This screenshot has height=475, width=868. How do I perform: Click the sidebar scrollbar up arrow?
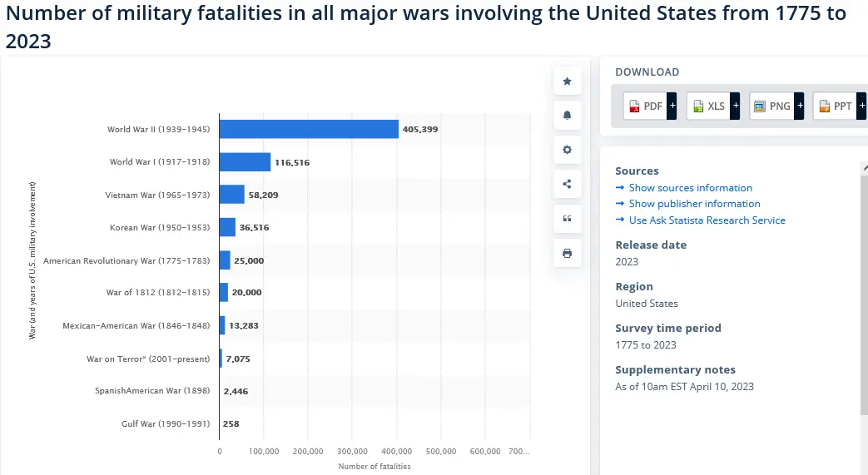[865, 167]
